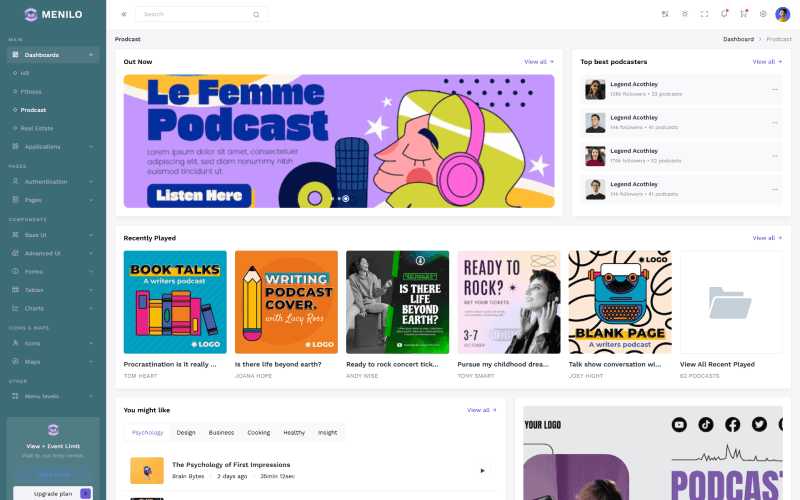800x500 pixels.
Task: Open the Book Talks podcast thumbnail
Action: point(175,301)
